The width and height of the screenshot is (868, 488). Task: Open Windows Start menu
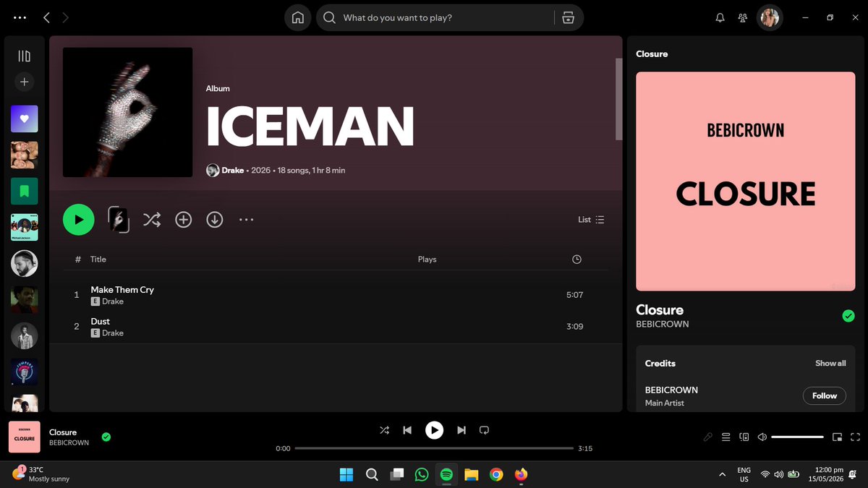[346, 474]
